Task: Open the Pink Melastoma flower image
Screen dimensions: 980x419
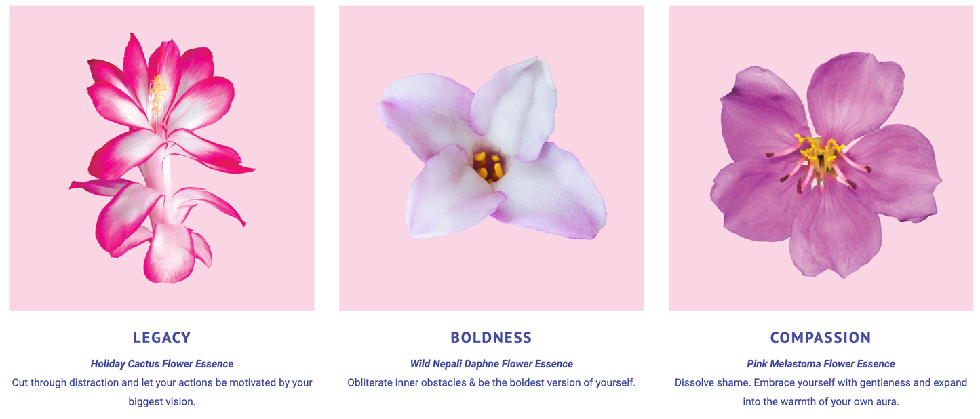Action: 821,158
